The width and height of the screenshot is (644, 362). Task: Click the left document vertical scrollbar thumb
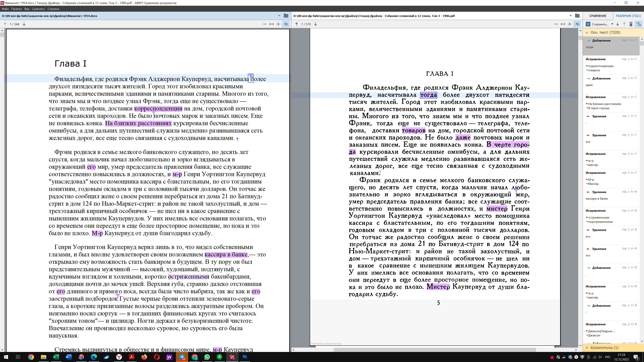[2, 35]
